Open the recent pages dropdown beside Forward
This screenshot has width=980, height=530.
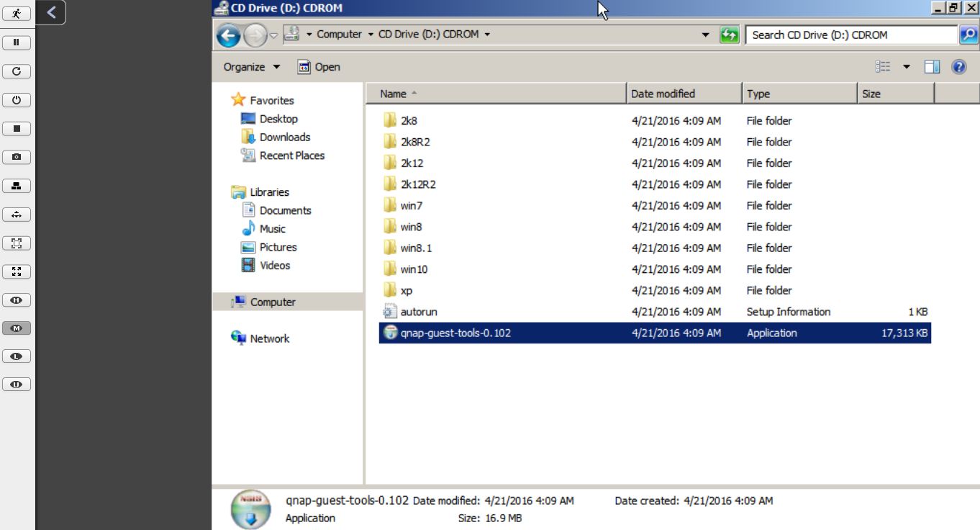(x=274, y=35)
